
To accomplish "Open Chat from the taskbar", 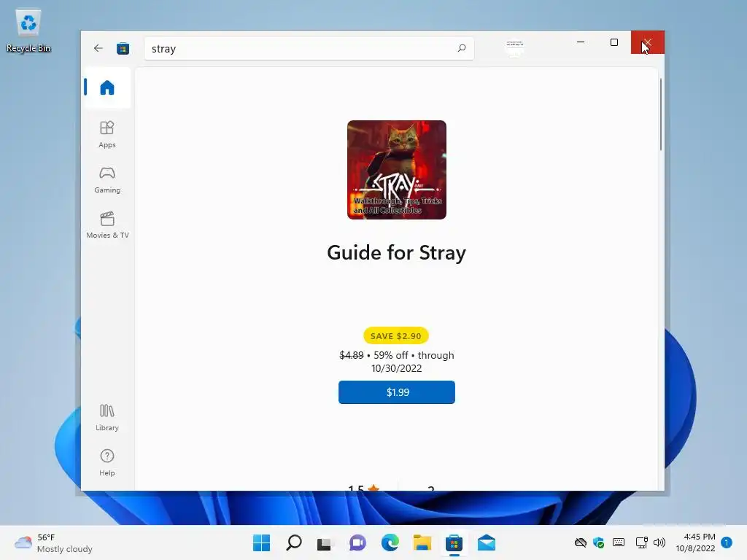I will click(x=357, y=542).
